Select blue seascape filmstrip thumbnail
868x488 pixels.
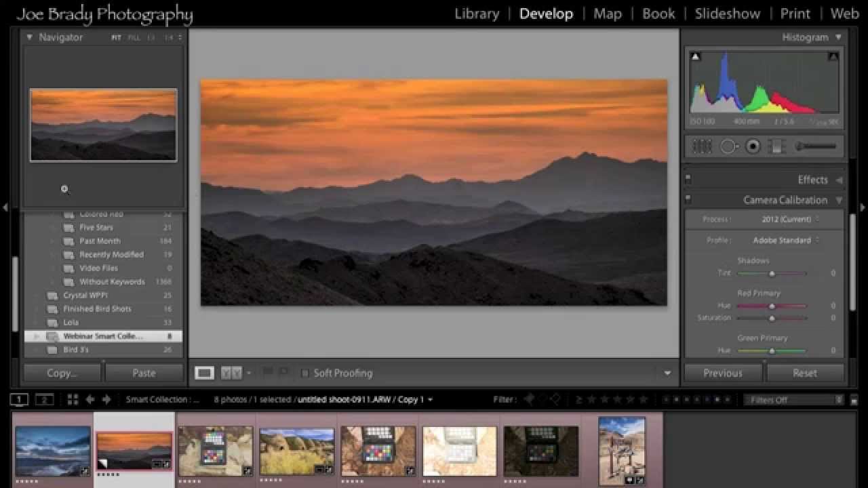pos(53,451)
